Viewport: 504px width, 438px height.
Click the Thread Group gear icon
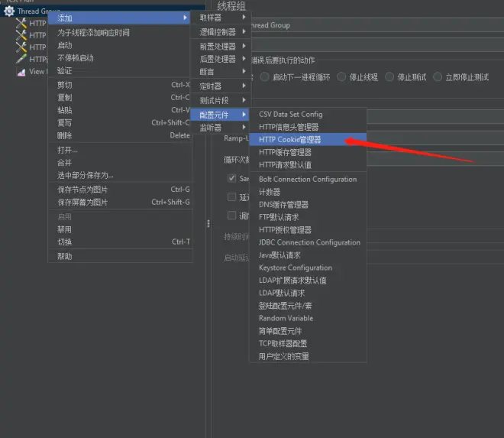tap(9, 11)
